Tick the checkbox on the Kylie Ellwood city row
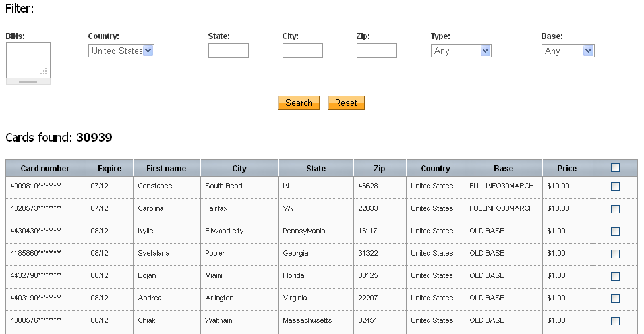 [615, 231]
